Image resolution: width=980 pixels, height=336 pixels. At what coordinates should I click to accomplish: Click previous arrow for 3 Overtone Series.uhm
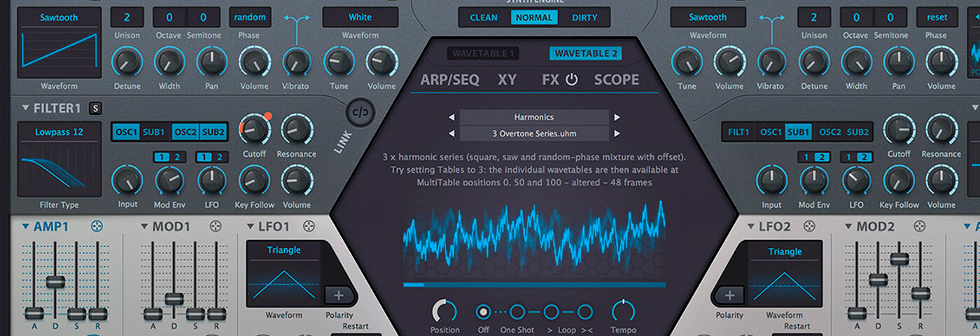451,134
